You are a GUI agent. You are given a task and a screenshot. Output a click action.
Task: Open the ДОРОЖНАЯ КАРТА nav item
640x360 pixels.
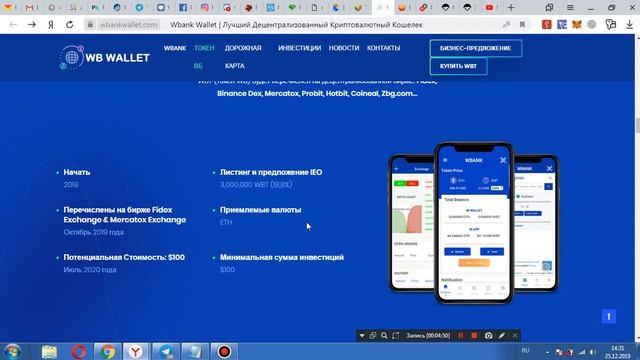click(243, 57)
